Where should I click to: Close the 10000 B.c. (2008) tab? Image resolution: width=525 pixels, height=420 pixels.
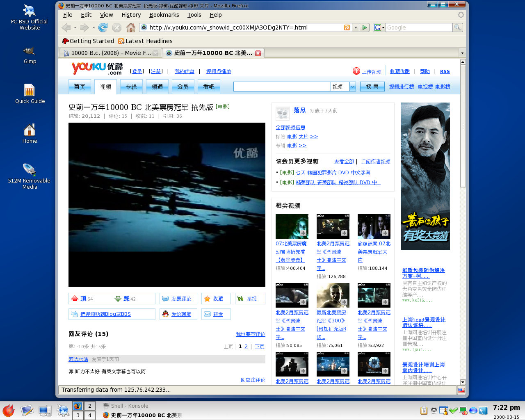(155, 53)
